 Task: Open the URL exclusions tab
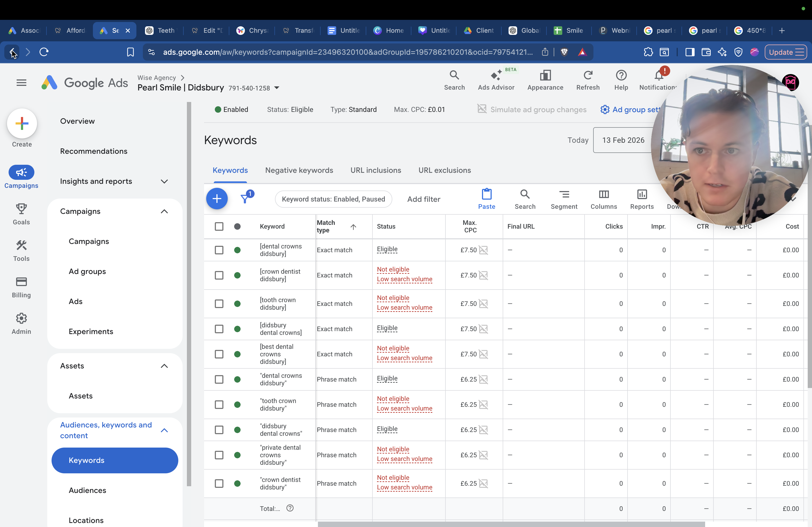[445, 170]
